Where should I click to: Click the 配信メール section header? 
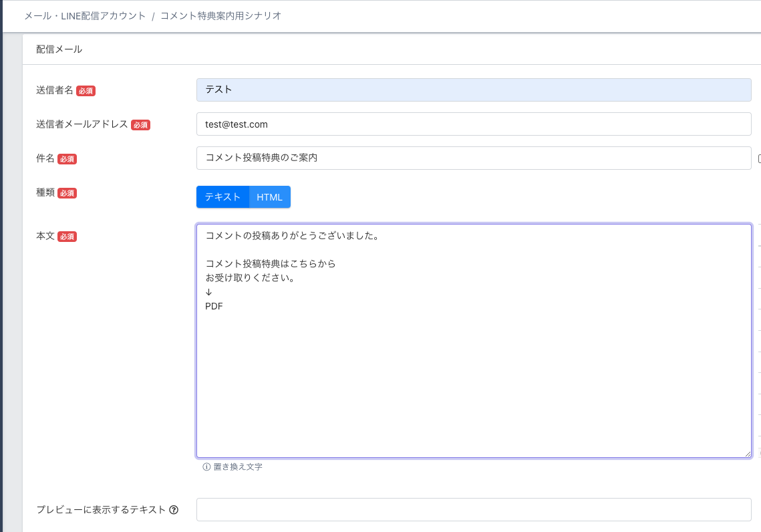[x=59, y=49]
